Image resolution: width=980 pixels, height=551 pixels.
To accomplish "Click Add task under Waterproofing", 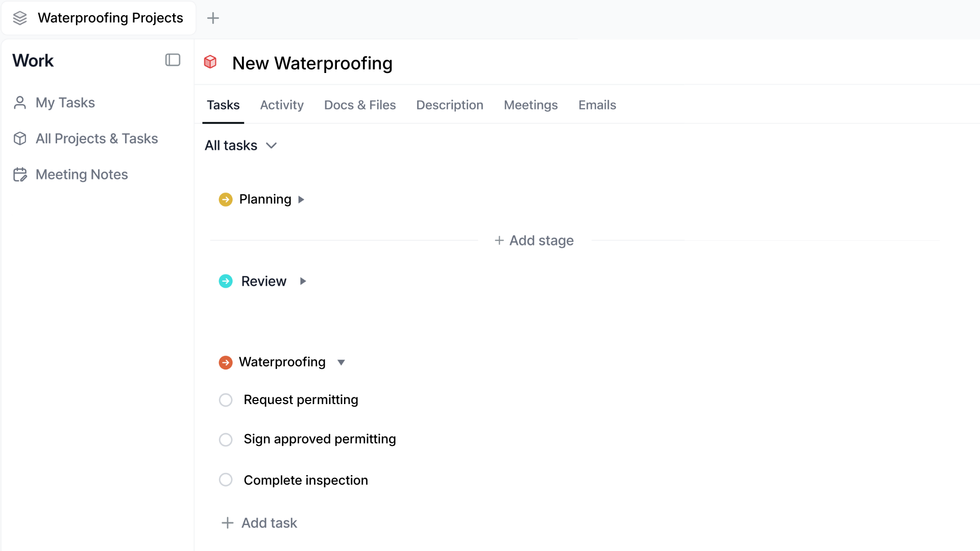I will (x=259, y=523).
